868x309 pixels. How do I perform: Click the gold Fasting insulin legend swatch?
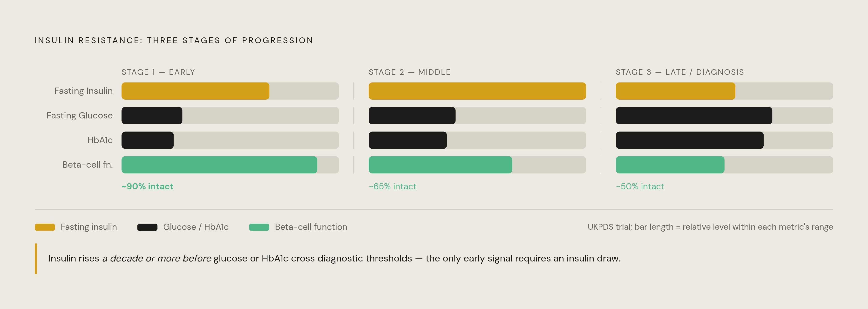pyautogui.click(x=45, y=227)
